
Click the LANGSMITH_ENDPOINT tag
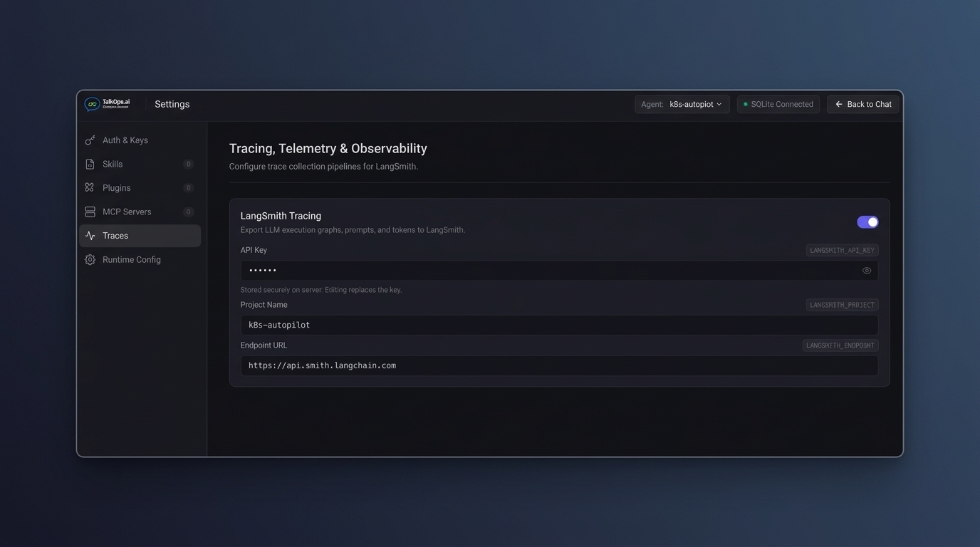(840, 345)
